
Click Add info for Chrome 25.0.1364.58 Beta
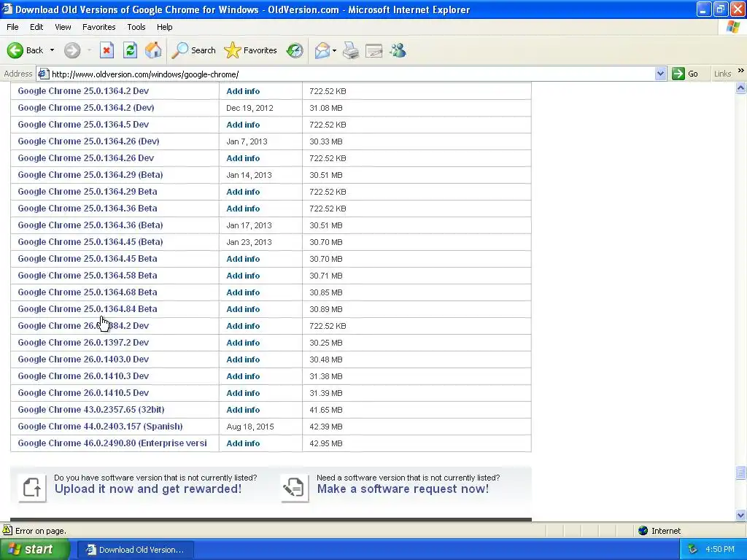click(243, 276)
